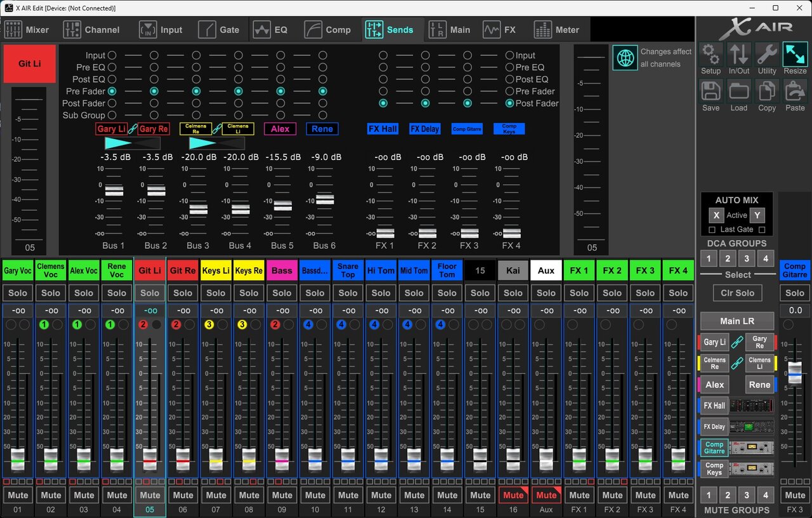Click the Copy documents icon
812x518 pixels.
[767, 91]
